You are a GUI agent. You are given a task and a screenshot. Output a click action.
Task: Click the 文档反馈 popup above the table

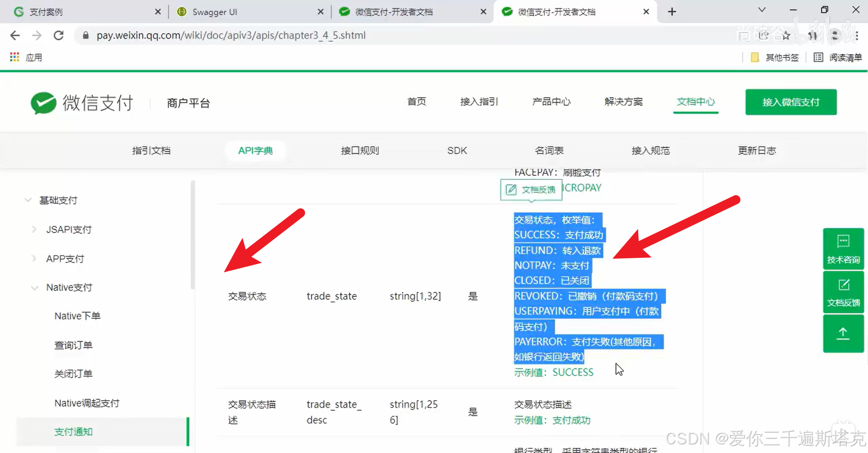531,189
